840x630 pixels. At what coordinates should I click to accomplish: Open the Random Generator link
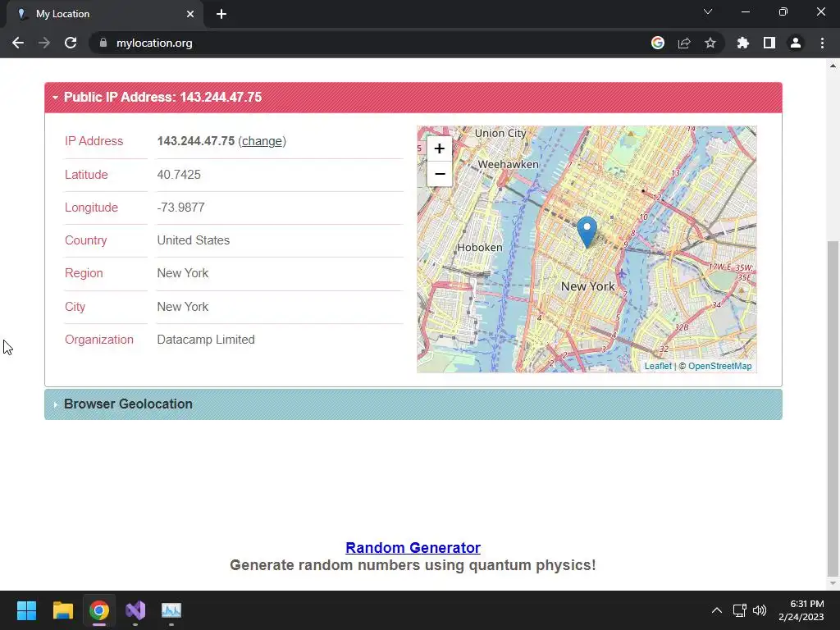[413, 547]
